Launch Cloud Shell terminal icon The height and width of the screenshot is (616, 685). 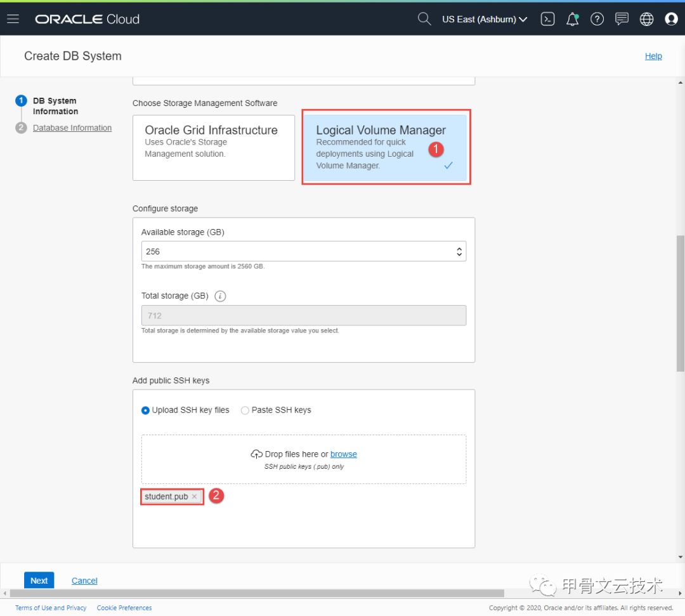click(547, 19)
